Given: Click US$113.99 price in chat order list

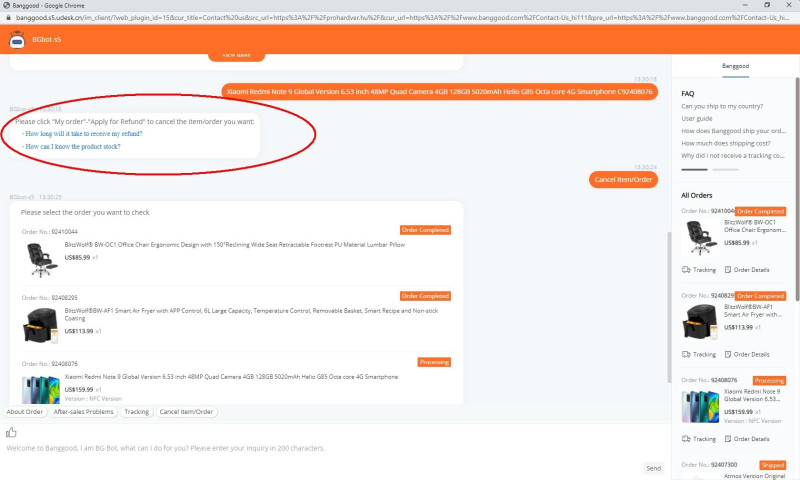Looking at the screenshot, I should (79, 331).
